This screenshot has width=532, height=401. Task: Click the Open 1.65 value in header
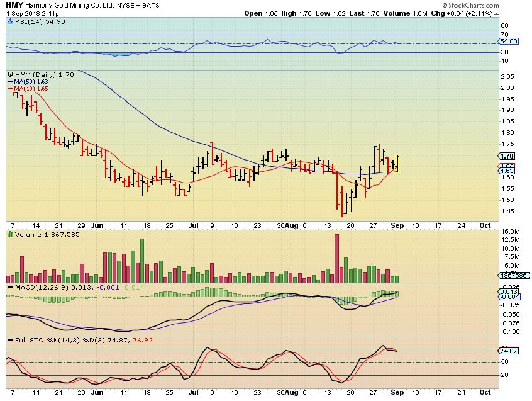[x=261, y=14]
